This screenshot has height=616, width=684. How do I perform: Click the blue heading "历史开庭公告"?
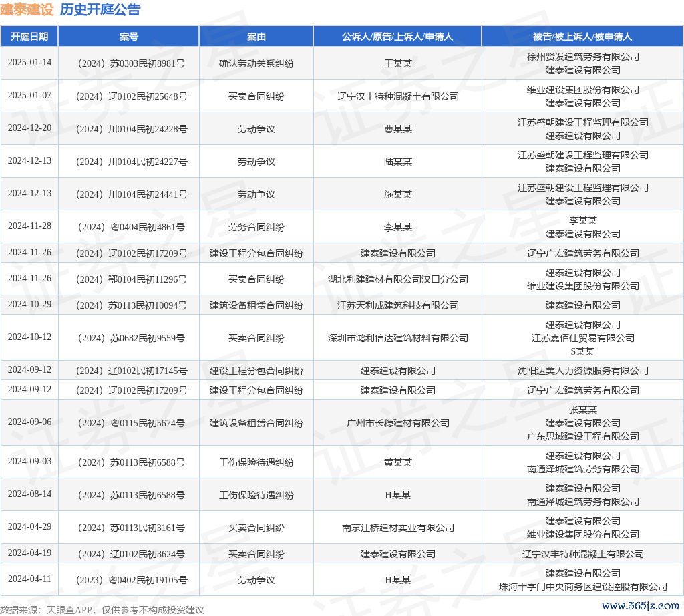[100, 9]
